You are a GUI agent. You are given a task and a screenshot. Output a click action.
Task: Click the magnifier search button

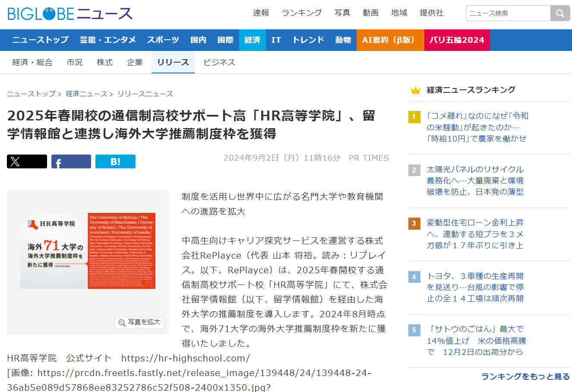[560, 13]
